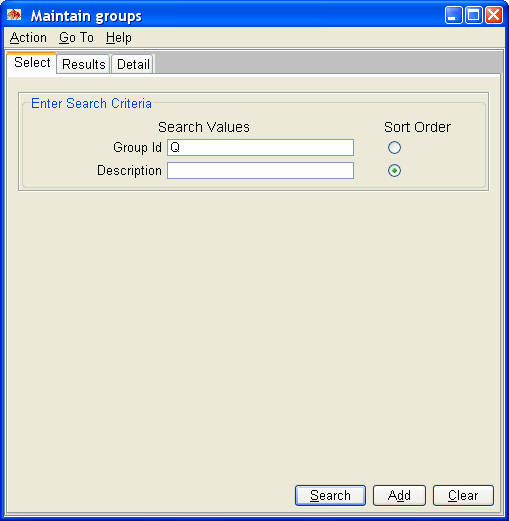This screenshot has width=509, height=521.
Task: Minimize the Maintain groups window
Action: pyautogui.click(x=453, y=15)
